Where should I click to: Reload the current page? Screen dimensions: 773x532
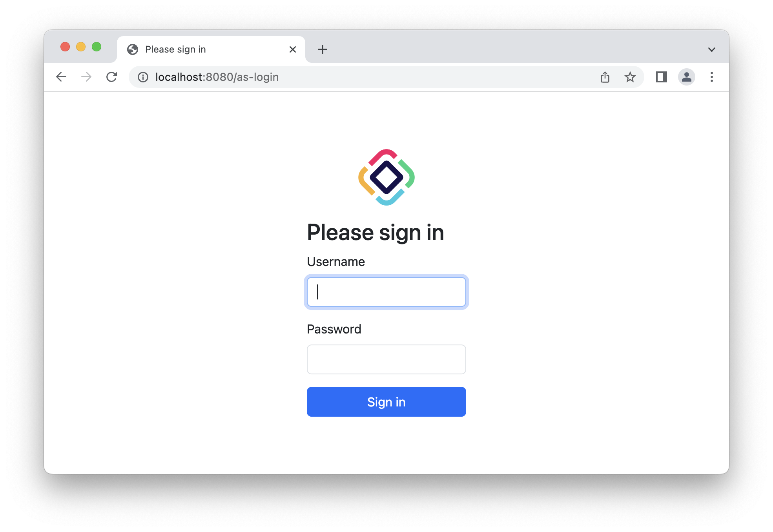coord(112,77)
